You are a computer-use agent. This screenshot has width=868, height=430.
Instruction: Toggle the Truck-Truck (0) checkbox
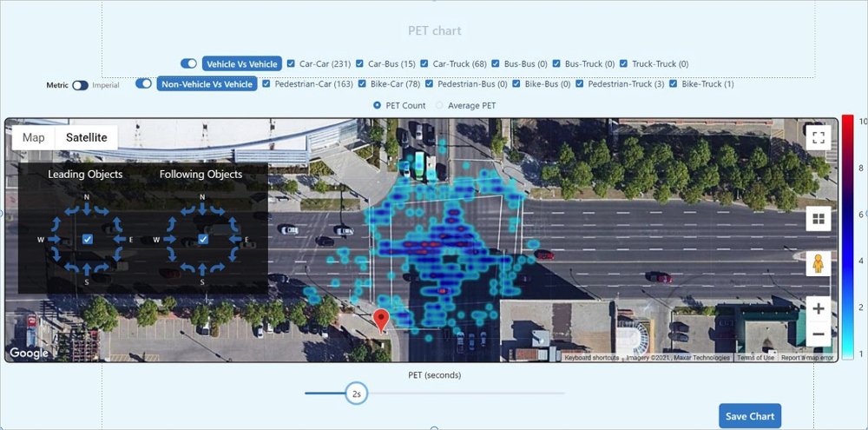tap(624, 63)
